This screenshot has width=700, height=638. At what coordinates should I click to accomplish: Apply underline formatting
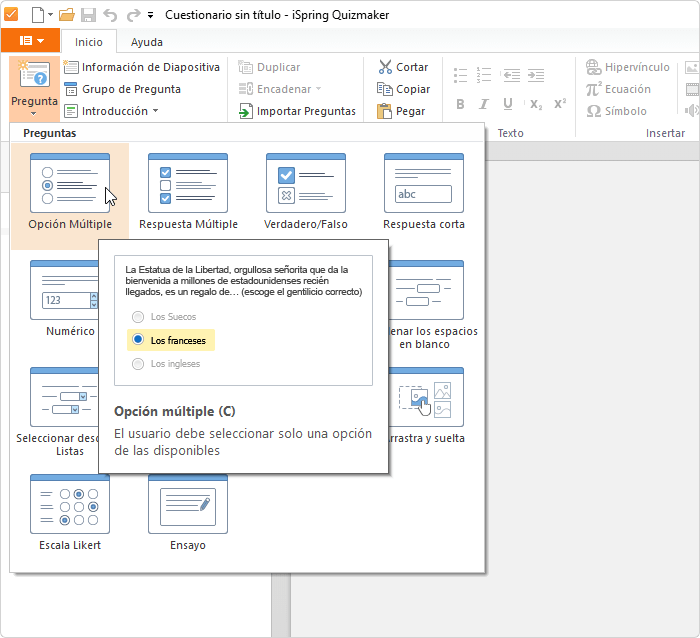pos(508,104)
